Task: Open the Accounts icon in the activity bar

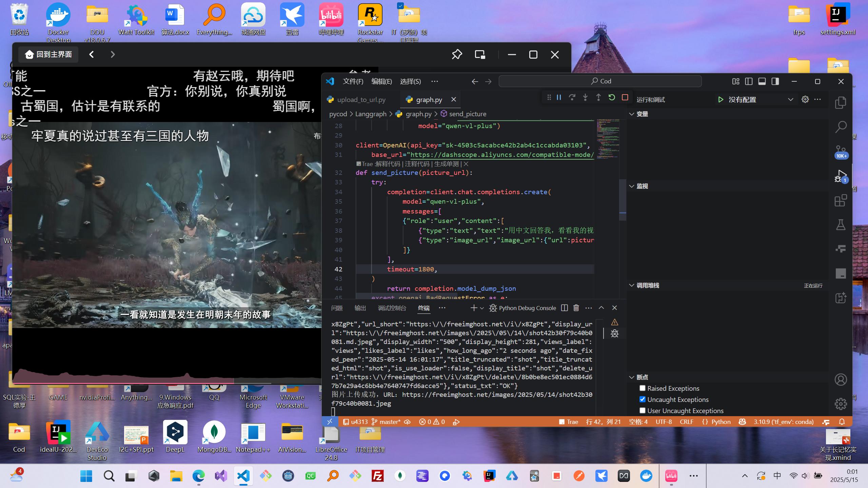Action: click(x=841, y=380)
